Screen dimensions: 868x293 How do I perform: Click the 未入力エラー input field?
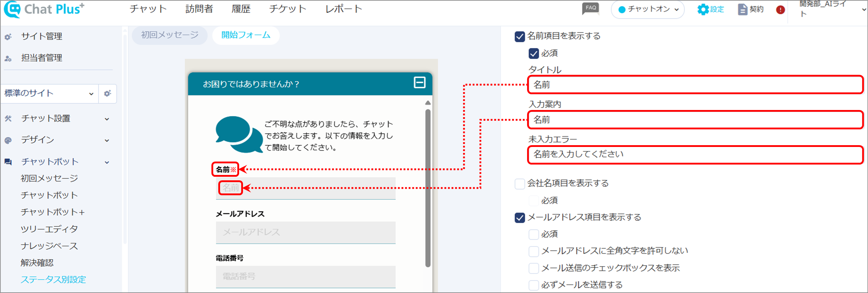click(696, 154)
